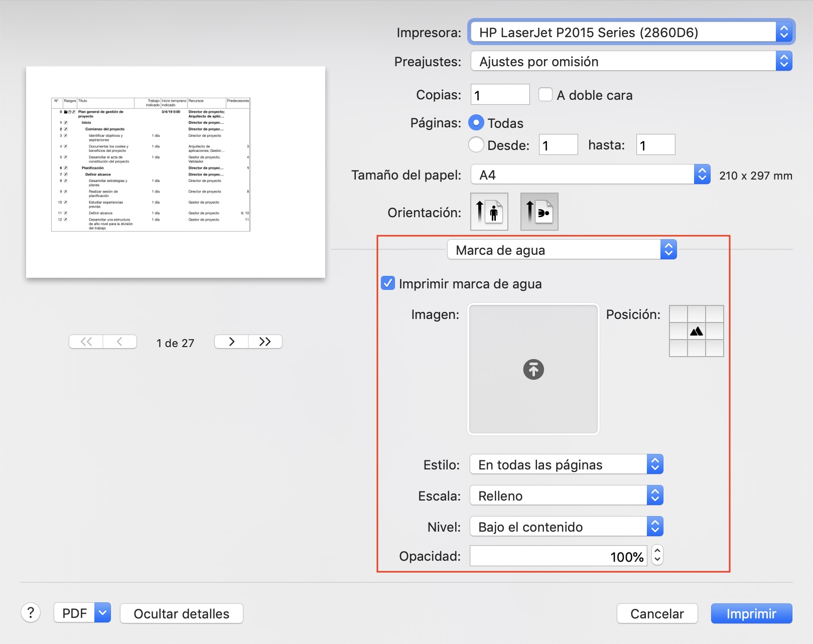Jump to the last preview page
The width and height of the screenshot is (813, 644).
coord(265,342)
